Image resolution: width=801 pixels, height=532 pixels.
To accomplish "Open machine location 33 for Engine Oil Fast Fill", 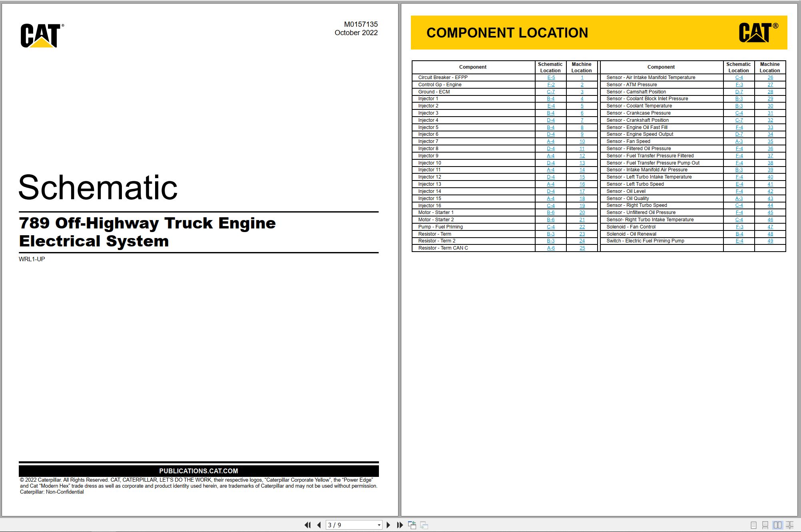I will pos(770,127).
